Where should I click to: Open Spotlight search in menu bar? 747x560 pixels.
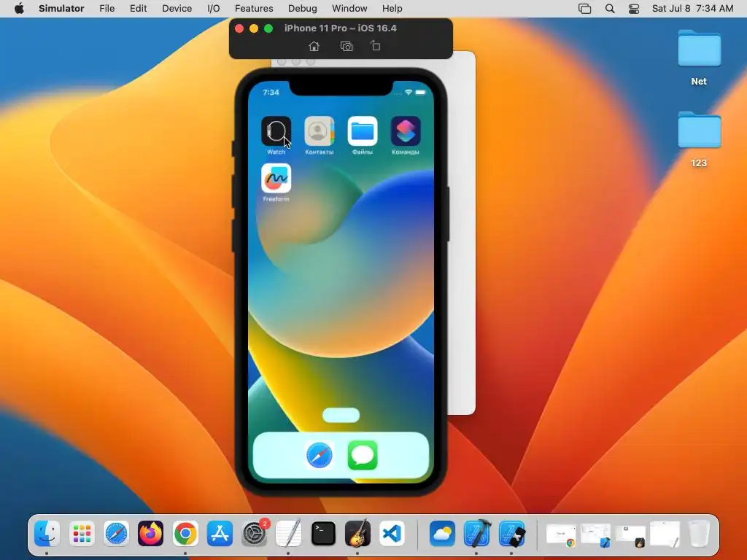click(610, 9)
